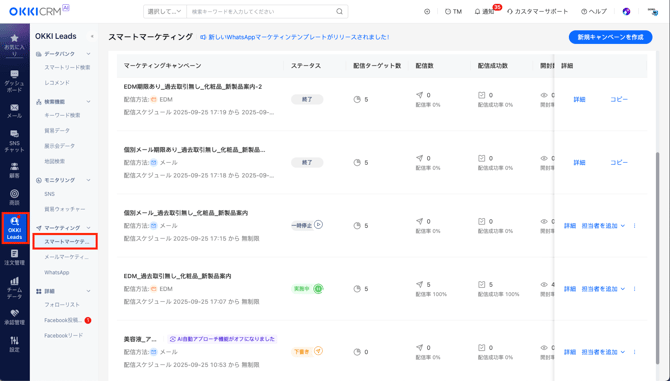Viewport: 670px width, 381px height.
Task: Open ヘルプ help menu
Action: 594,12
